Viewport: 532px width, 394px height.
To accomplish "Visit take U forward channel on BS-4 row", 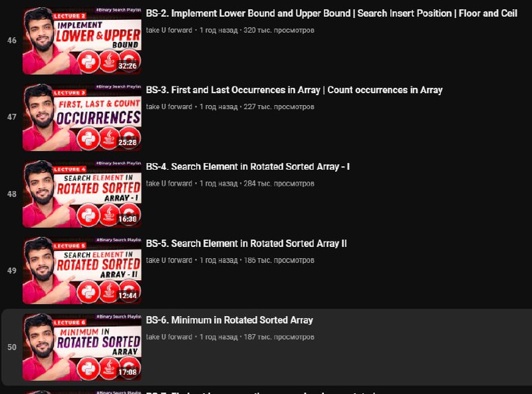I will click(169, 184).
